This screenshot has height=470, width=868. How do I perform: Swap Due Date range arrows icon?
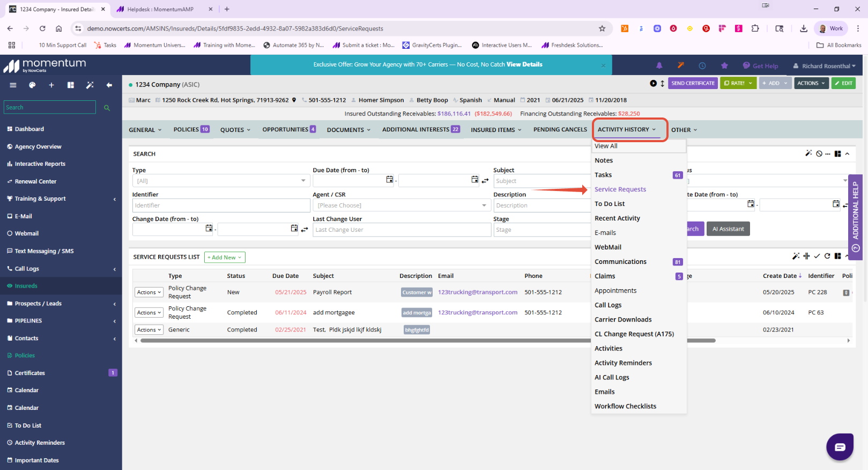485,181
